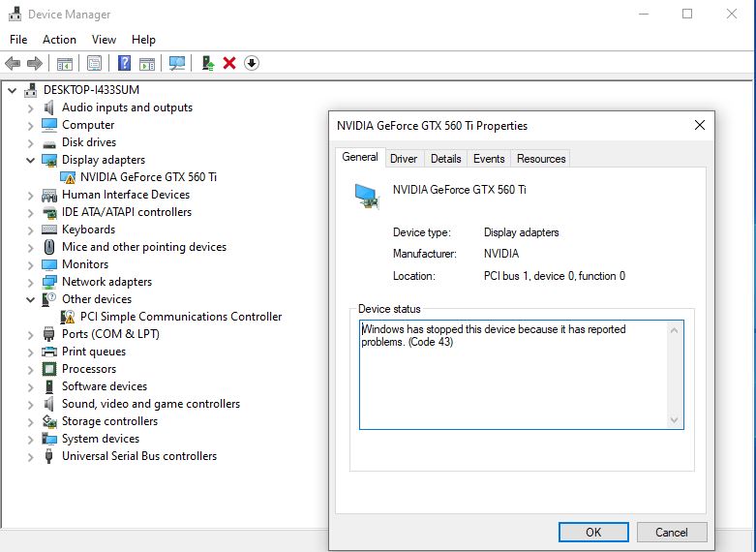The height and width of the screenshot is (552, 756).
Task: Expand Ports (COM & LPT) node
Action: (30, 334)
